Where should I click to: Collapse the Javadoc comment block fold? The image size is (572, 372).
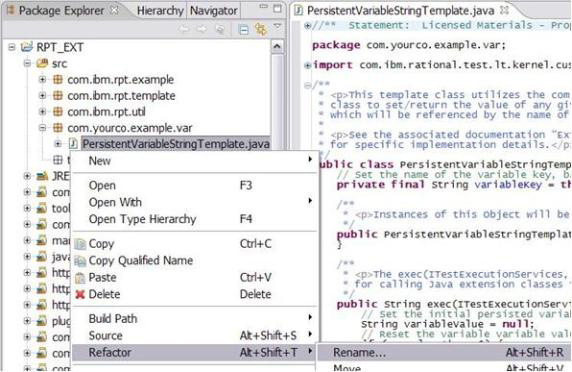pyautogui.click(x=308, y=85)
